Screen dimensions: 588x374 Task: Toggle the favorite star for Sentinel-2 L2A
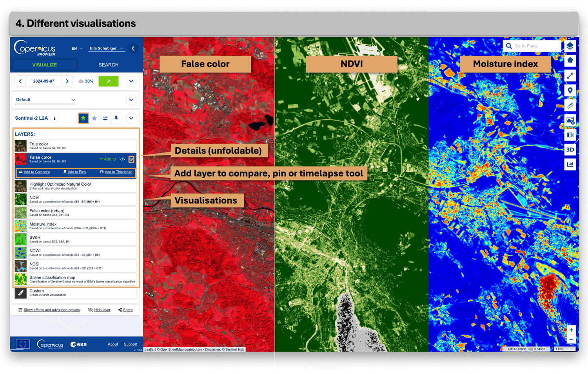[x=94, y=118]
